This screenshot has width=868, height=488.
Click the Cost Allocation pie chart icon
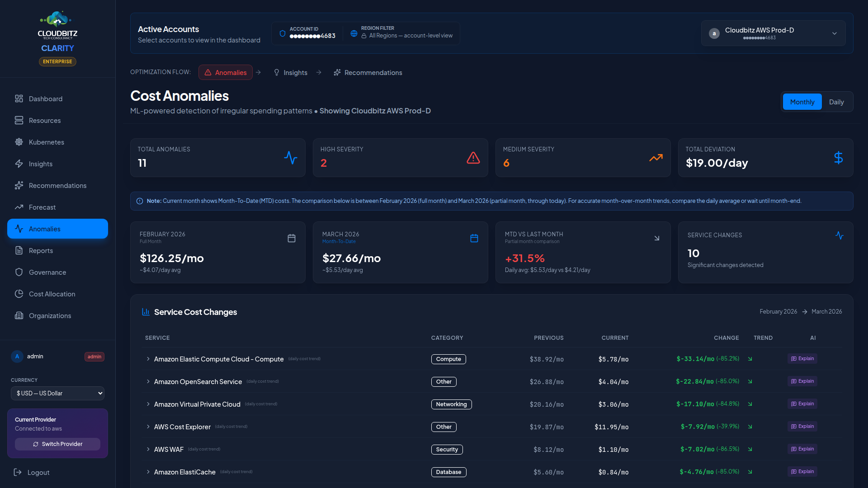pos(19,294)
